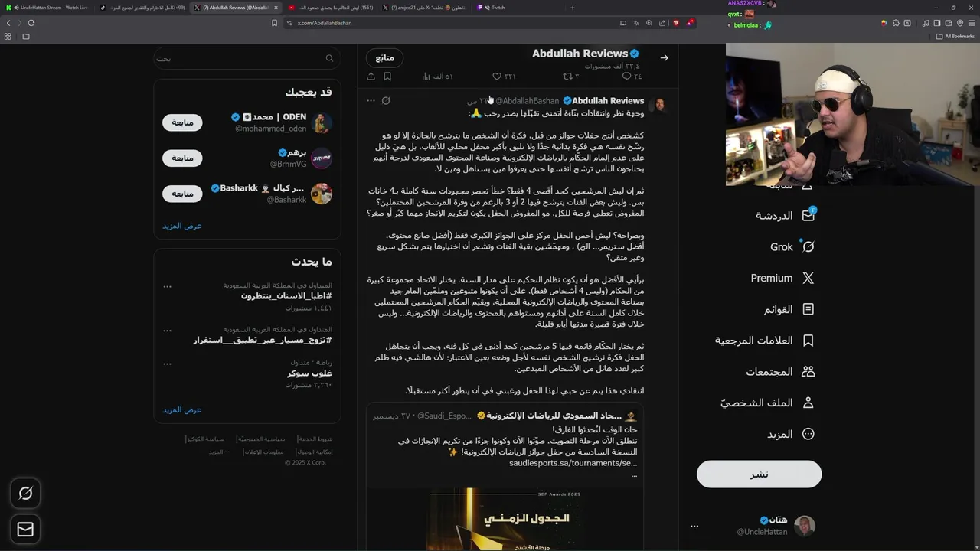Follow برهم account
Image resolution: width=980 pixels, height=551 pixels.
[x=182, y=158]
